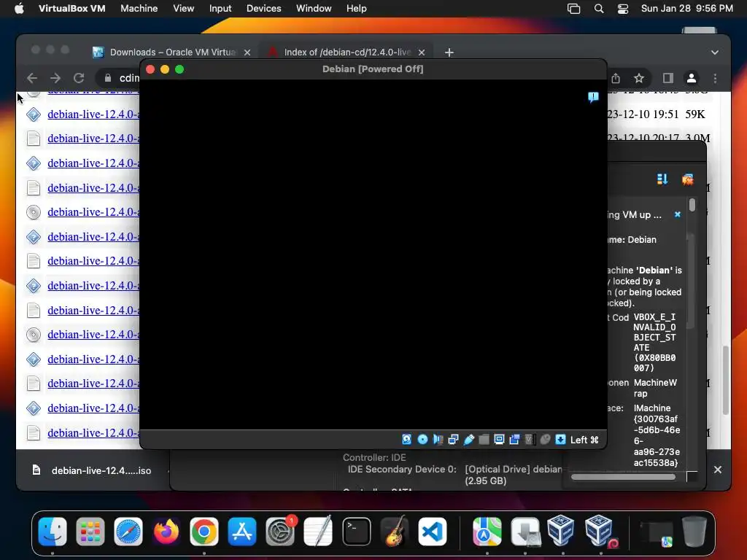The height and width of the screenshot is (560, 747).
Task: Go back in Chrome browser
Action: click(x=32, y=78)
